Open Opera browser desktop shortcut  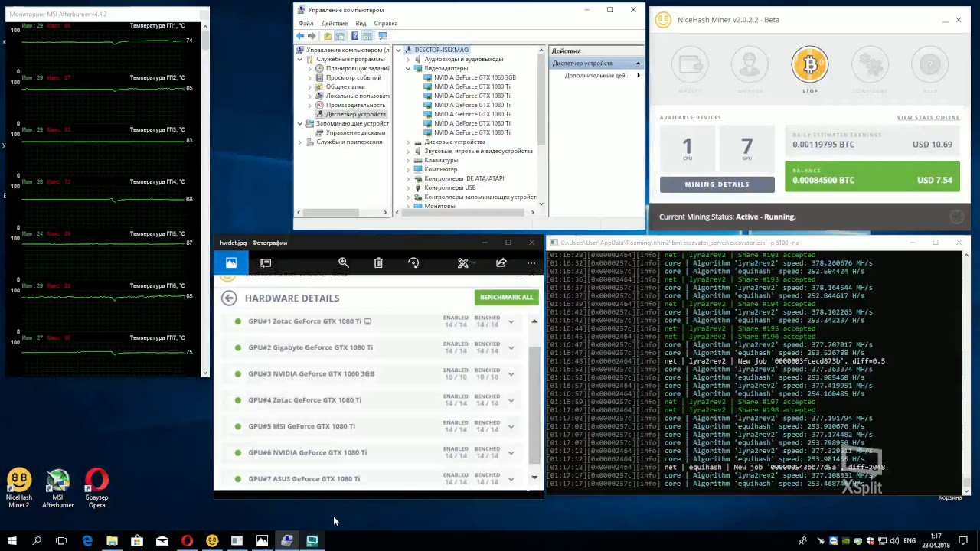pos(96,488)
